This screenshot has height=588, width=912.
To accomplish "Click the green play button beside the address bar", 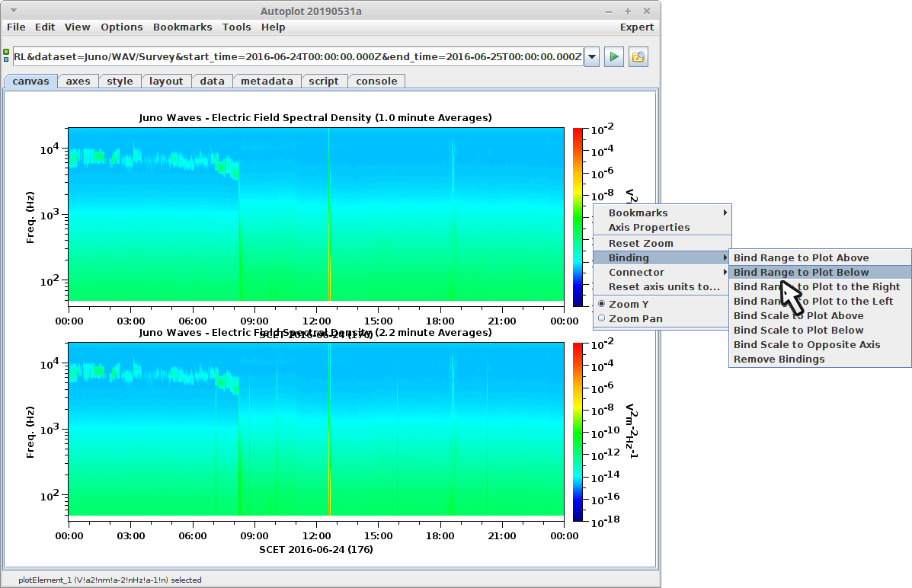I will tap(613, 57).
